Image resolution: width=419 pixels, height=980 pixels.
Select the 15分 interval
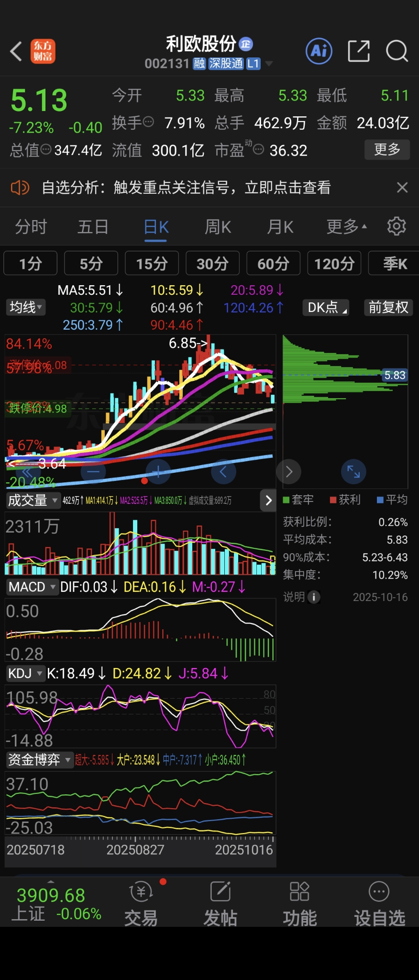[152, 263]
